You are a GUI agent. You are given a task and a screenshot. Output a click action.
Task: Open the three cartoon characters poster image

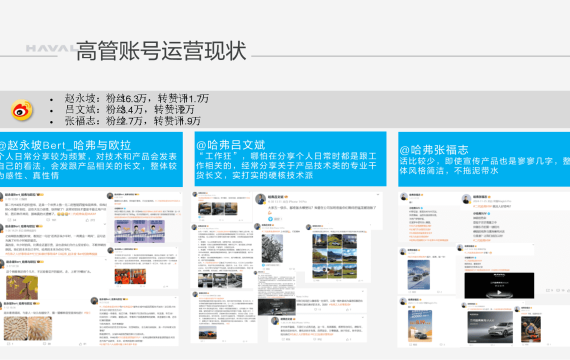(x=140, y=231)
